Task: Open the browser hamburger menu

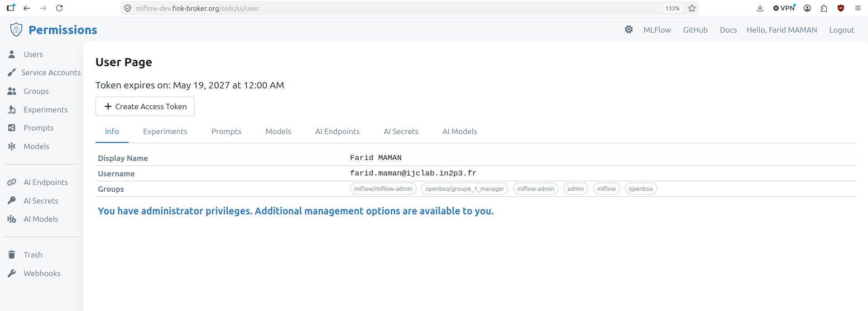Action: pos(858,8)
